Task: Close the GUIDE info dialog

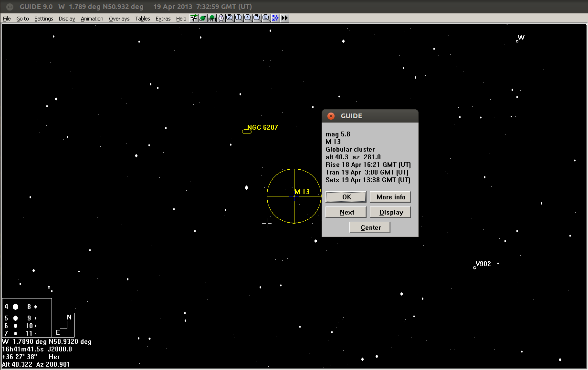Action: coord(331,116)
